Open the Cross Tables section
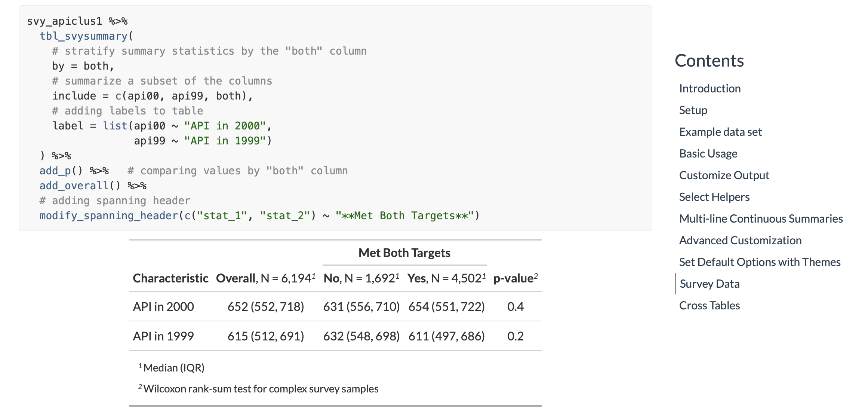This screenshot has width=868, height=419. pos(709,305)
